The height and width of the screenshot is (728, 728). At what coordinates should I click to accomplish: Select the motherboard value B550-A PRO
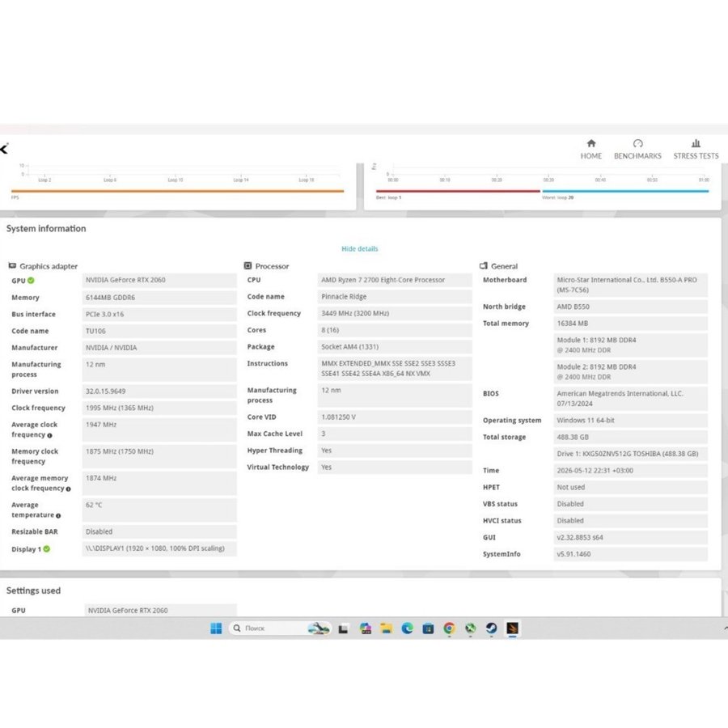[630, 285]
